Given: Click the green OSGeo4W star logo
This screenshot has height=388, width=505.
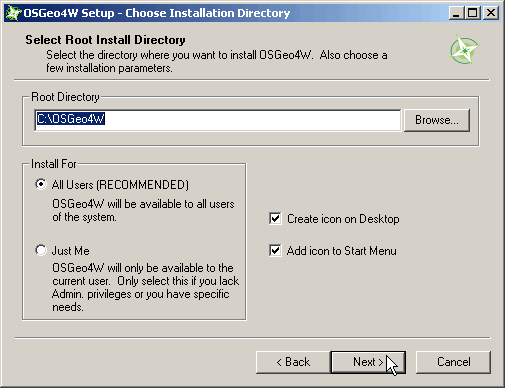Looking at the screenshot, I should 464,49.
